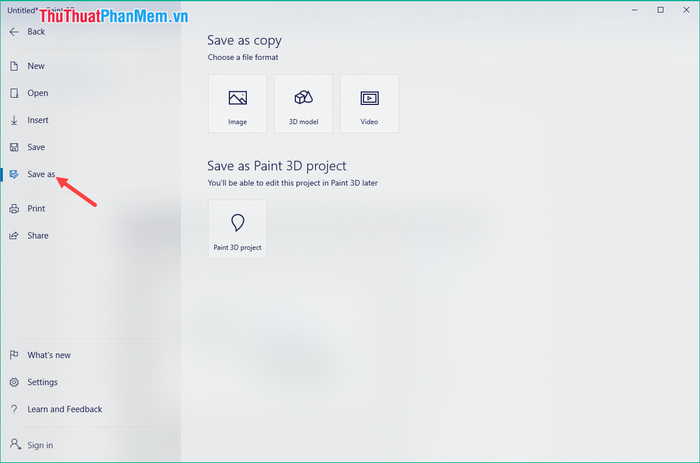This screenshot has height=463, width=700.
Task: Save as a Paint 3D project tile
Action: pyautogui.click(x=238, y=229)
